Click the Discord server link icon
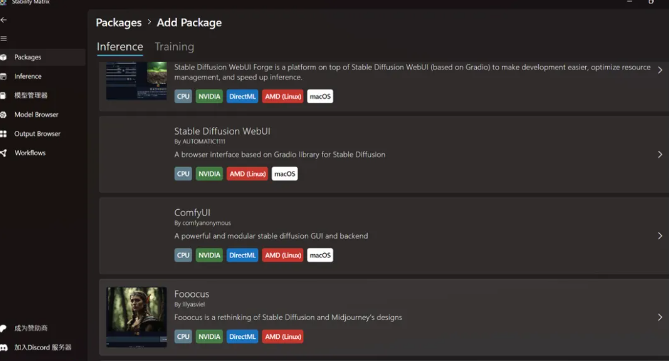The height and width of the screenshot is (361, 669). click(3, 347)
